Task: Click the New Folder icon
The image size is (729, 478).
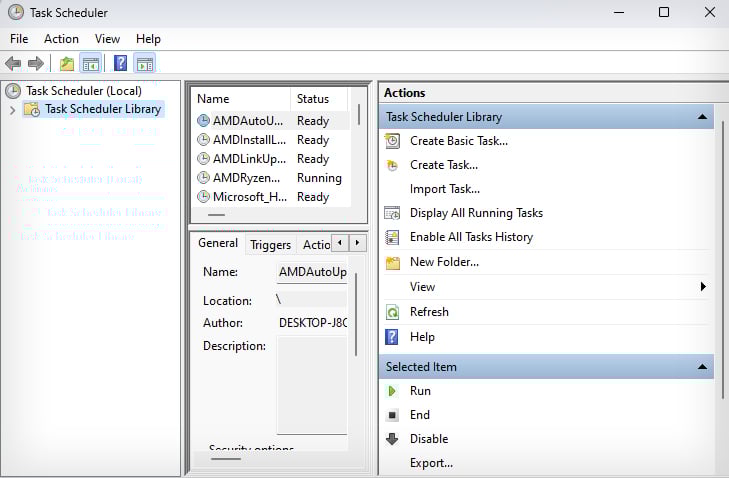Action: 392,263
